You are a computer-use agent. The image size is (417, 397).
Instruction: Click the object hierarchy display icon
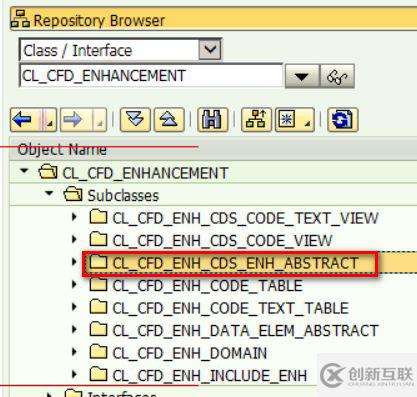(256, 120)
